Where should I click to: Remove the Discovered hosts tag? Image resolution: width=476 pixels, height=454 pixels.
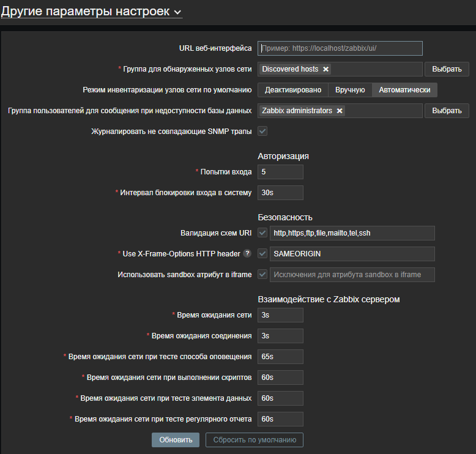point(325,69)
